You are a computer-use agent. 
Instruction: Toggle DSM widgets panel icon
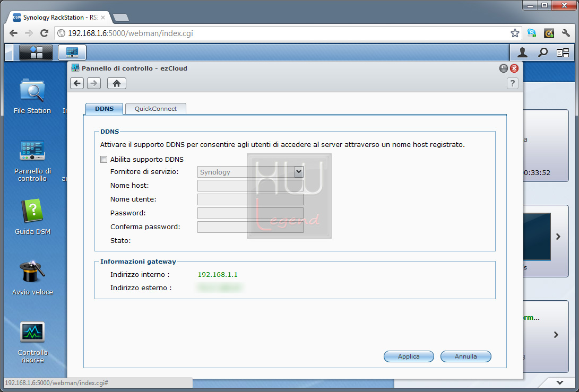[563, 53]
